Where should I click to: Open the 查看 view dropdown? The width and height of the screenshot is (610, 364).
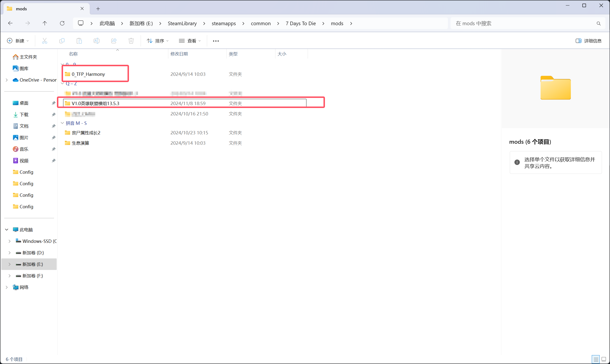(190, 41)
